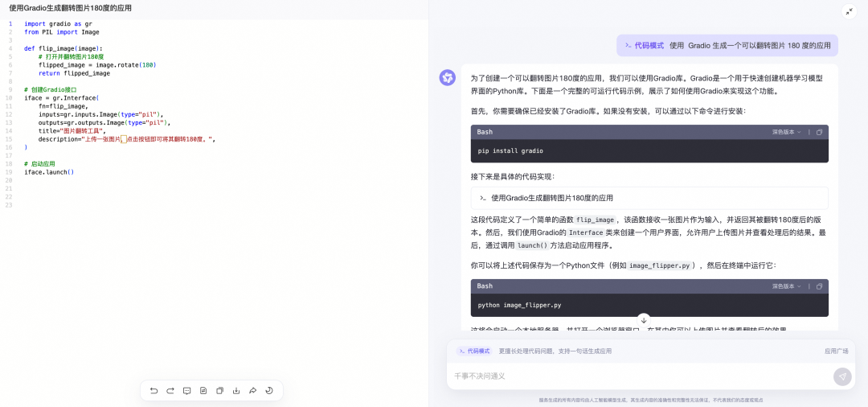The image size is (868, 407).
Task: Click the '# 启动应用' comment line
Action: (x=39, y=164)
